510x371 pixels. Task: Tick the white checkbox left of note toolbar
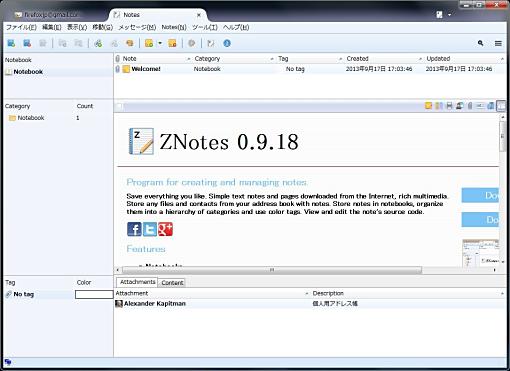coord(119,106)
